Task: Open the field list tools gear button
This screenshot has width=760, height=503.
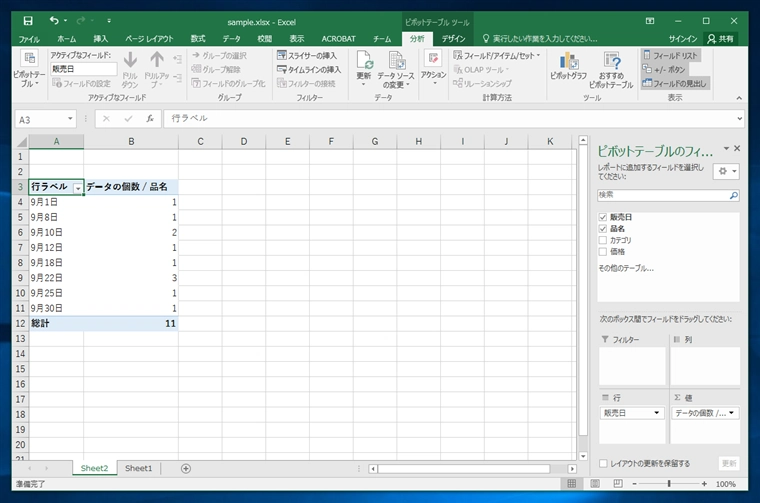Action: [x=726, y=171]
